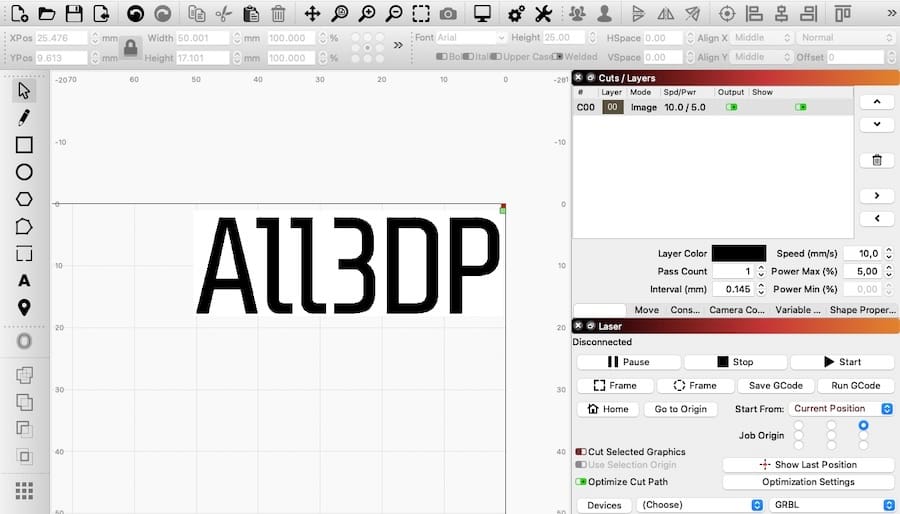
Task: Activate the pan view tool
Action: [312, 13]
